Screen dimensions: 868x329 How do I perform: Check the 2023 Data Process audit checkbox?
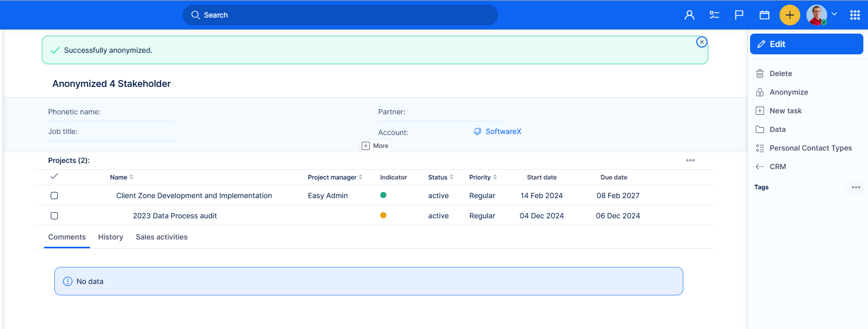(x=54, y=216)
